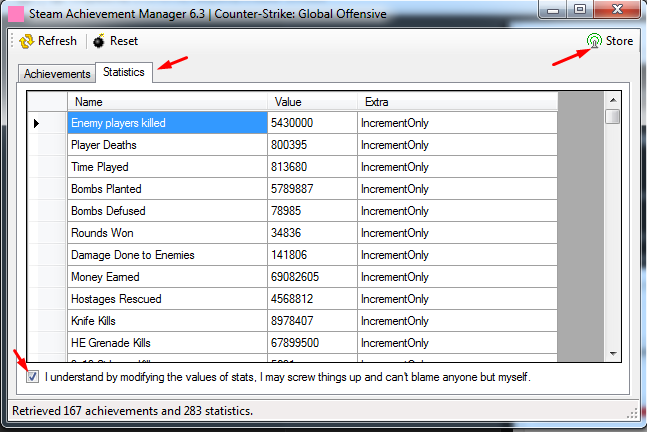Switch to the Achievements tab
647x432 pixels.
point(57,74)
